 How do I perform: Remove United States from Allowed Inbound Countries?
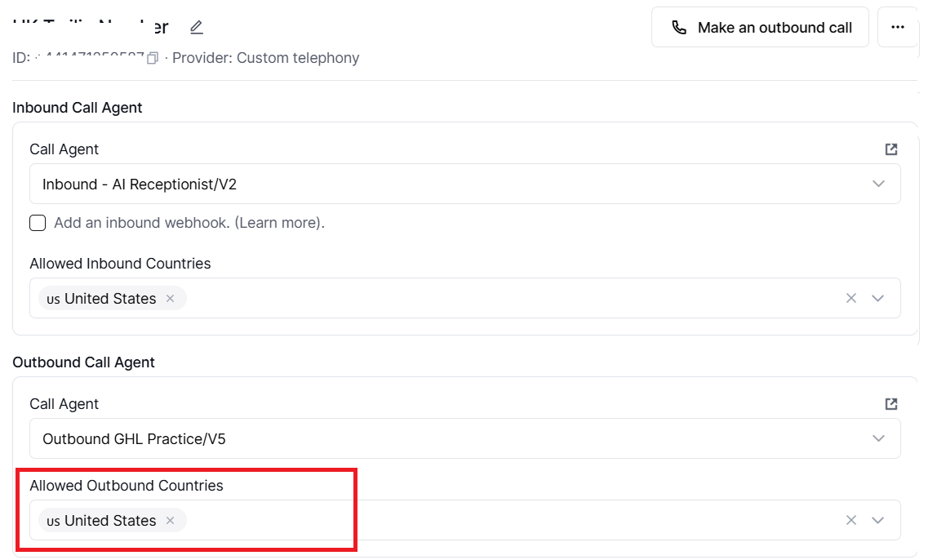tap(171, 299)
